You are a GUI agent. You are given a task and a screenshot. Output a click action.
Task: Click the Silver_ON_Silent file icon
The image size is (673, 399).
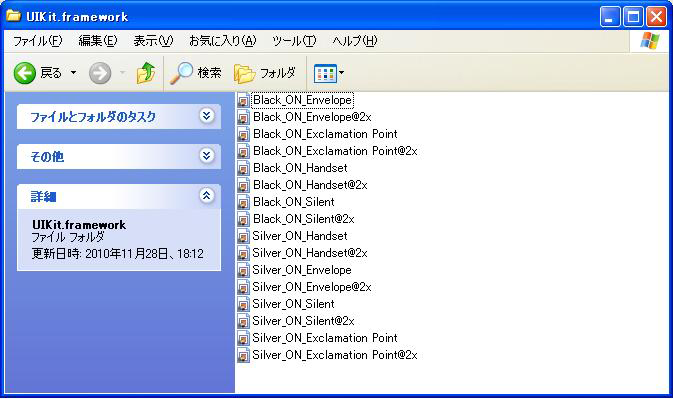tap(243, 304)
